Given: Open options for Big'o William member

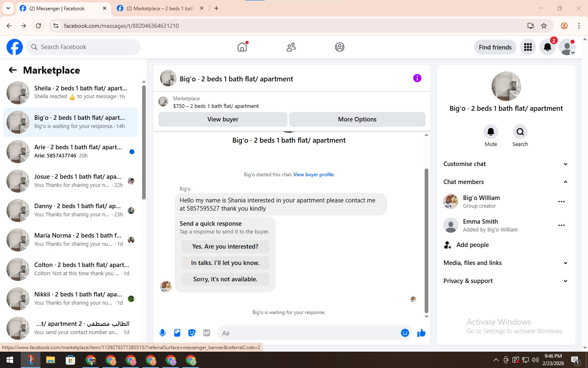Looking at the screenshot, I should click(561, 202).
